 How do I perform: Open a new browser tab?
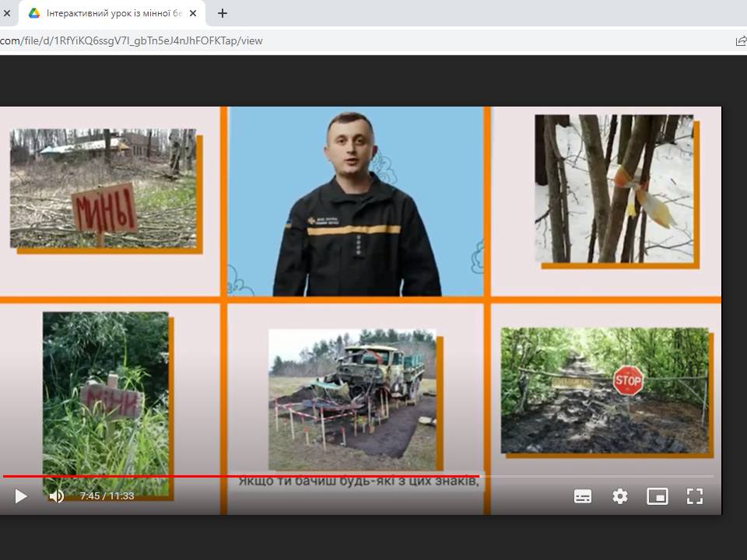222,13
